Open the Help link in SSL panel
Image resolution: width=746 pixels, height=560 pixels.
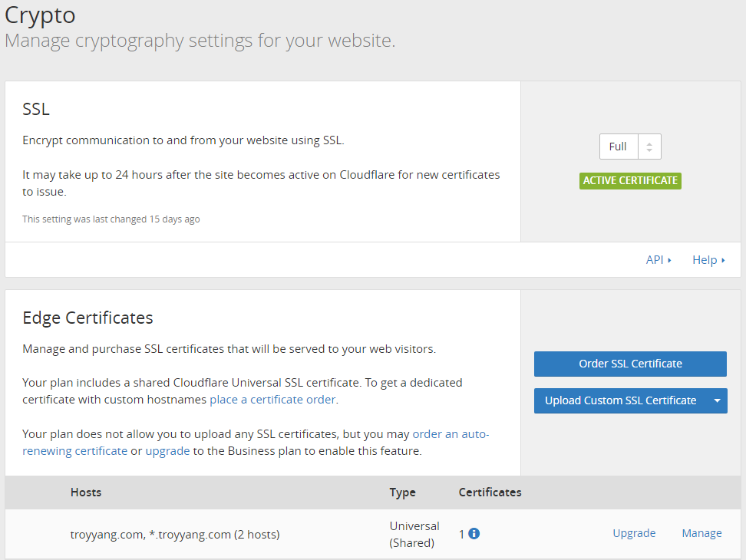tap(708, 260)
